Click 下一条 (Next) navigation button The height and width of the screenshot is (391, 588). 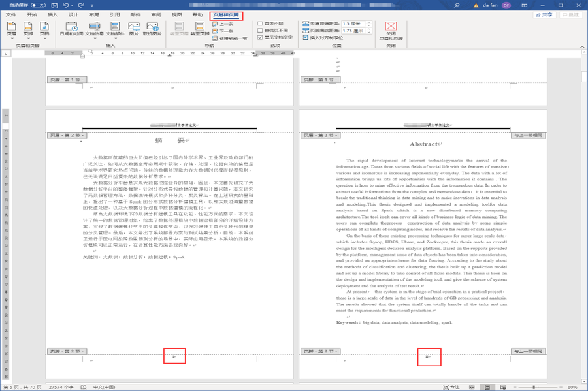tap(223, 31)
